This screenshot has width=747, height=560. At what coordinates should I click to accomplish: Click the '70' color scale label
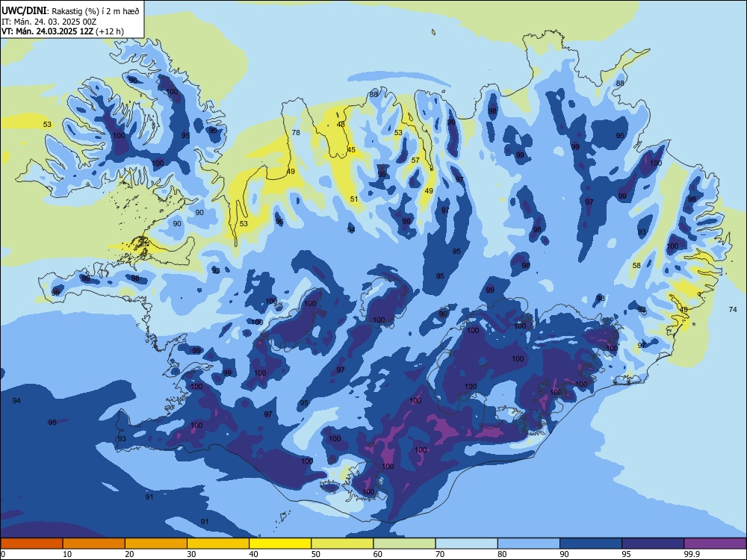[440, 554]
